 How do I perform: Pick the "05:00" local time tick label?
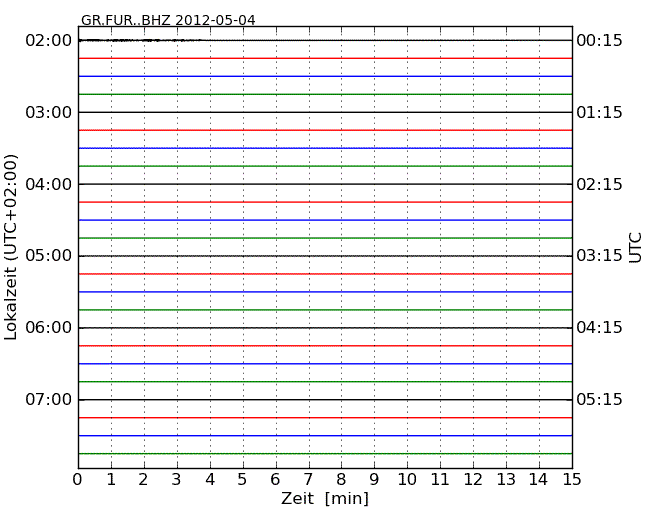[49, 256]
